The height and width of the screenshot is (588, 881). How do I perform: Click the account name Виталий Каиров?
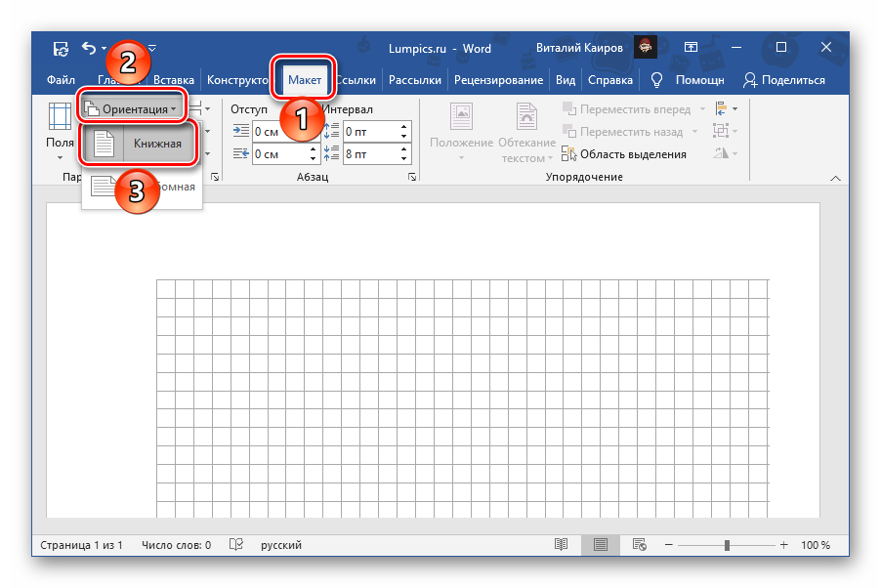click(x=579, y=48)
